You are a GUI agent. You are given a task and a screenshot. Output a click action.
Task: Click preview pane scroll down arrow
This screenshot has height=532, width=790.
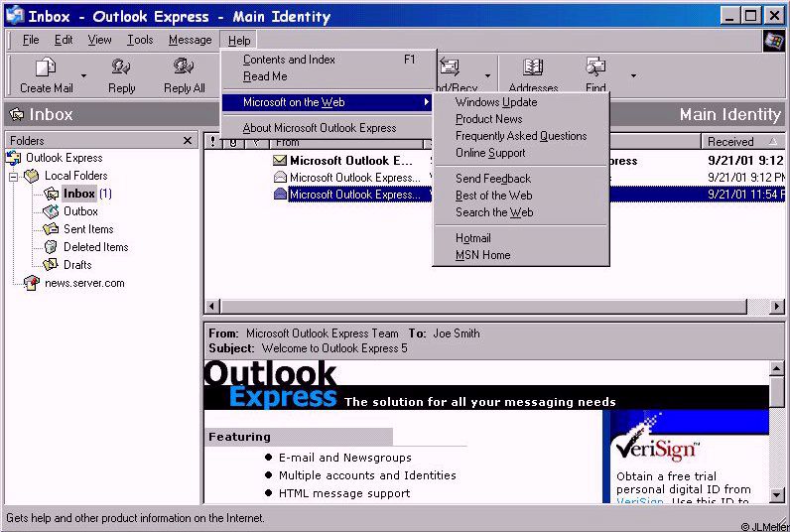777,495
